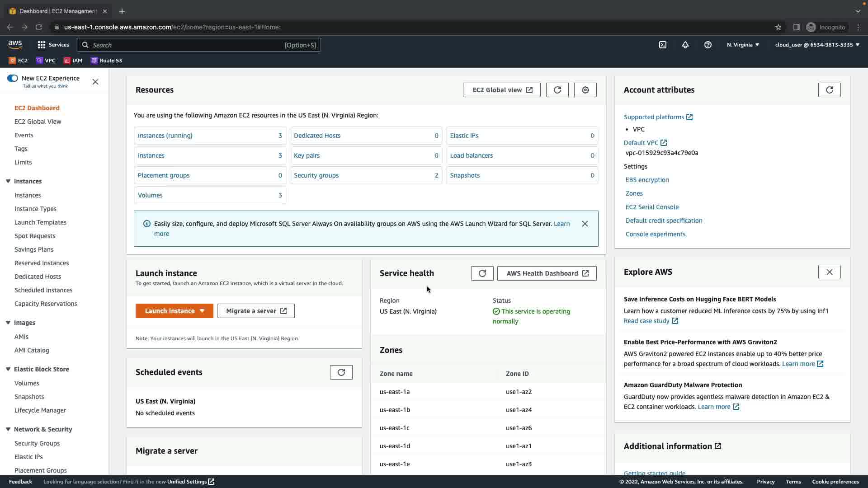Refresh the Account attributes panel
The width and height of the screenshot is (868, 488).
(829, 90)
